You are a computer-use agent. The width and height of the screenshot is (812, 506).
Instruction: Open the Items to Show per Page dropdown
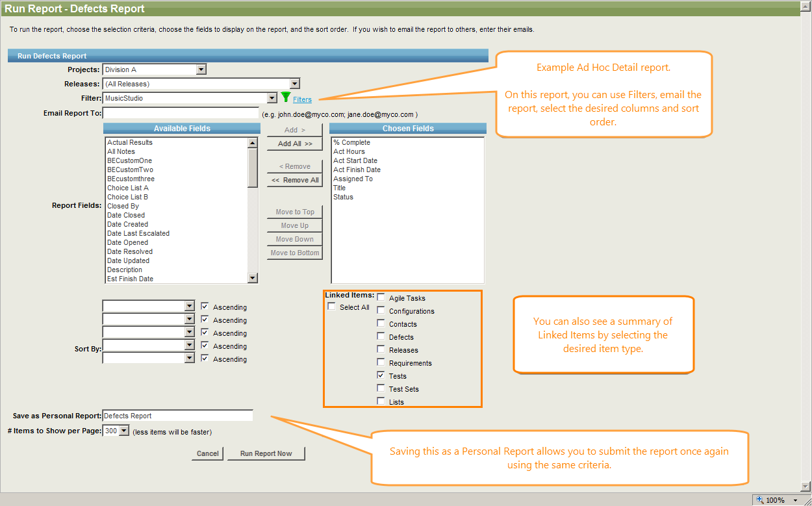tap(124, 431)
